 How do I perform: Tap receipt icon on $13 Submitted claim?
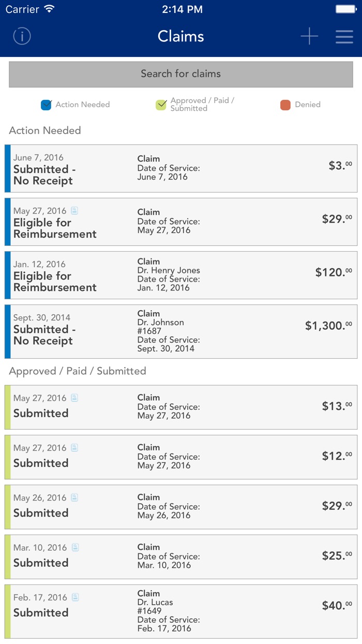pyautogui.click(x=74, y=398)
